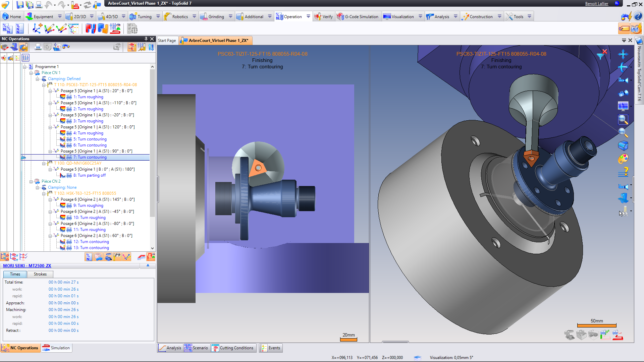Collapse the Pièce CN 1 tree node
This screenshot has width=644, height=362.
[31, 73]
